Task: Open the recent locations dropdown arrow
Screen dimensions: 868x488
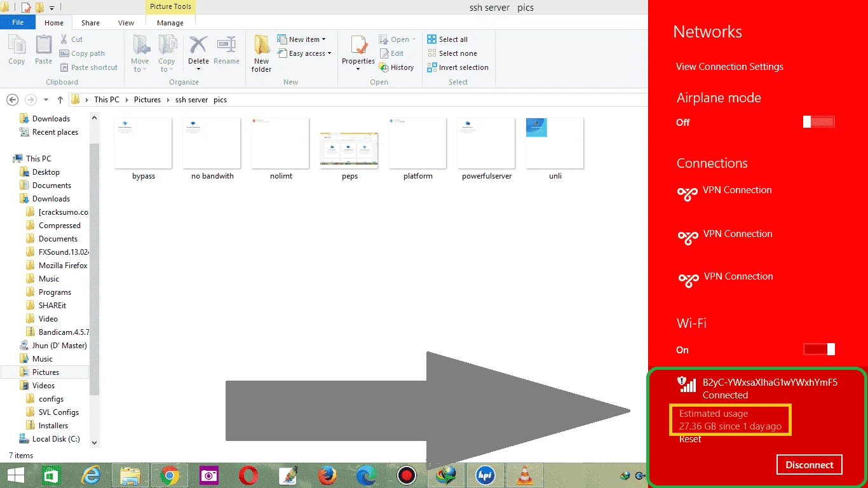Action: (x=46, y=100)
